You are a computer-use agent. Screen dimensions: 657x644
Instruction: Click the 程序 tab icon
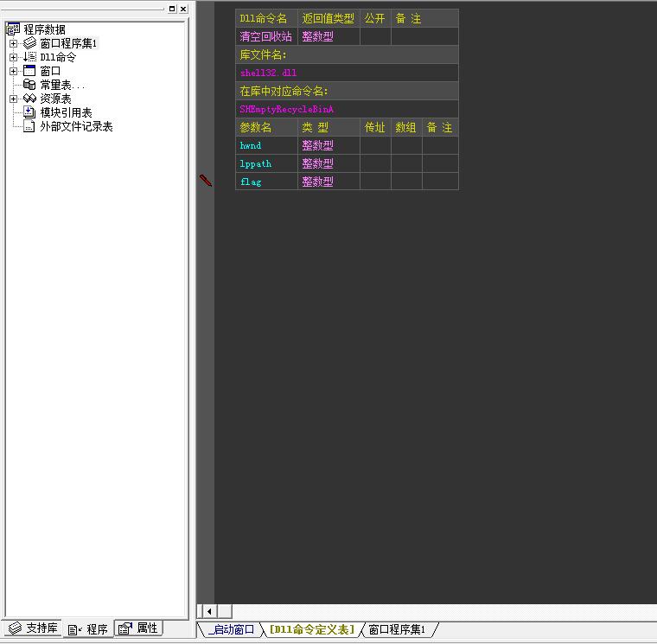click(x=74, y=629)
